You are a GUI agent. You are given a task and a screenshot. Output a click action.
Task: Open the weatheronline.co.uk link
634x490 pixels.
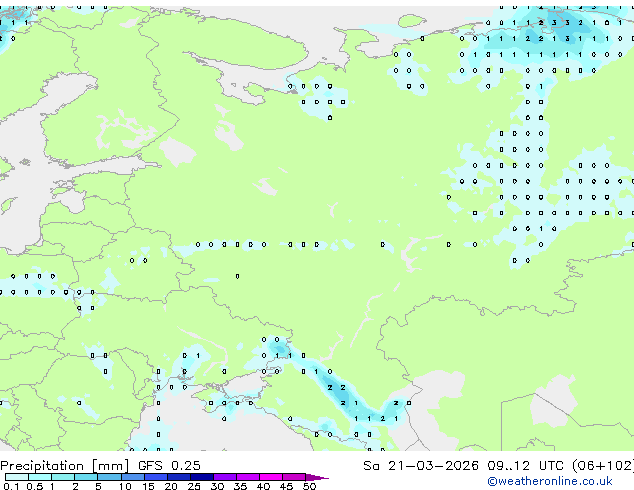coord(550,481)
